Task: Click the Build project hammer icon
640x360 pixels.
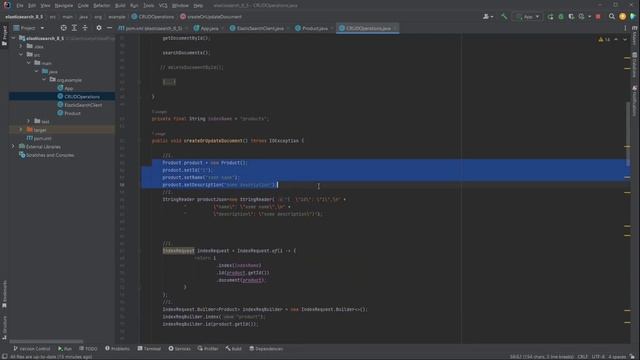Action: coord(504,17)
